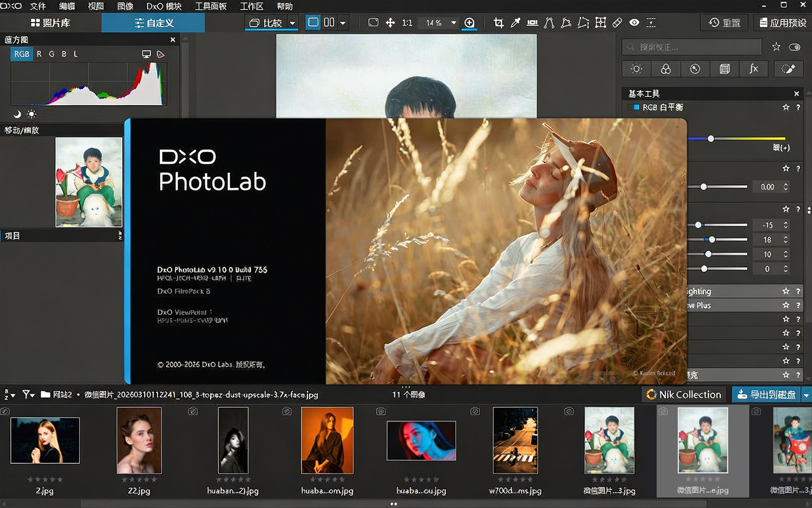This screenshot has height=508, width=812.
Task: Select the horizon leveling tool
Action: coord(533,23)
